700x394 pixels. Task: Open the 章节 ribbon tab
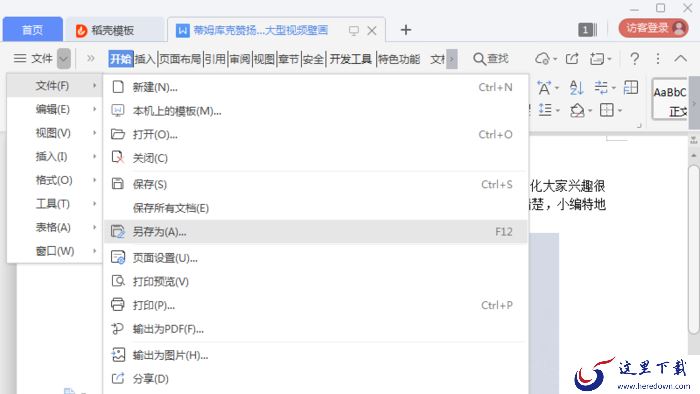point(288,59)
